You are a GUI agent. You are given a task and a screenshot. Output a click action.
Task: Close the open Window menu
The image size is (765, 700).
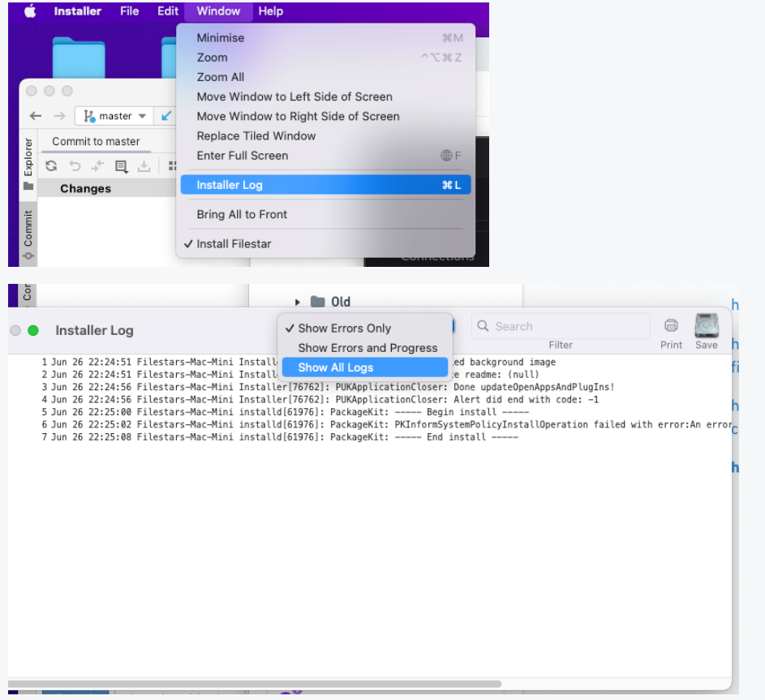(218, 11)
